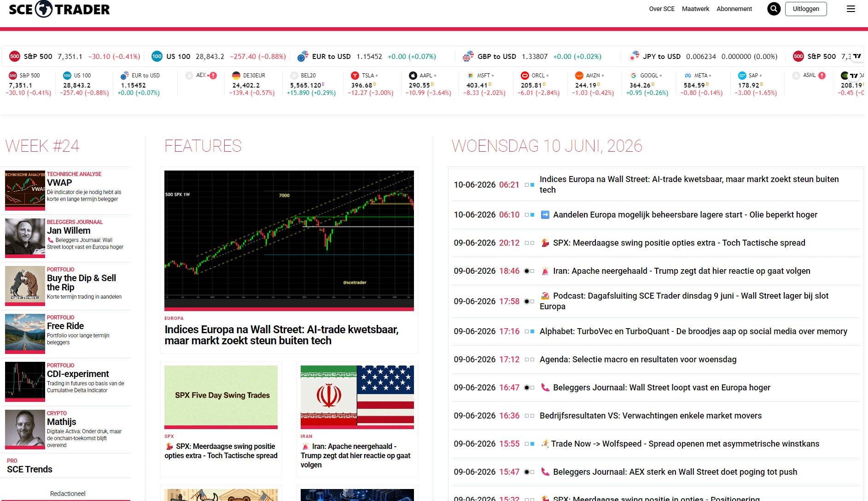Click the Apple logo icon in ticker

click(x=413, y=76)
